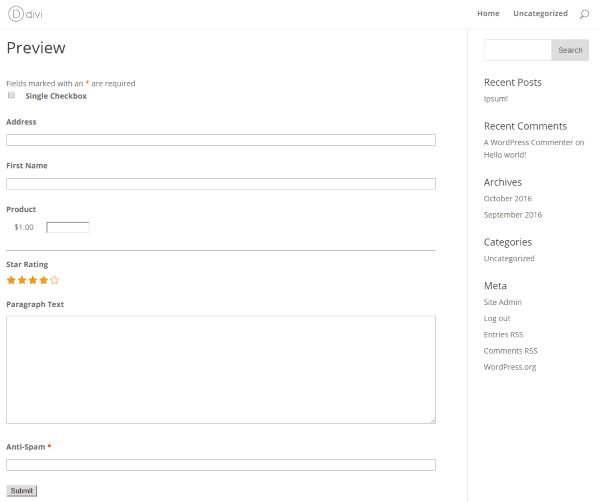The height and width of the screenshot is (502, 600).
Task: Open the Uncategorized menu item
Action: (540, 14)
